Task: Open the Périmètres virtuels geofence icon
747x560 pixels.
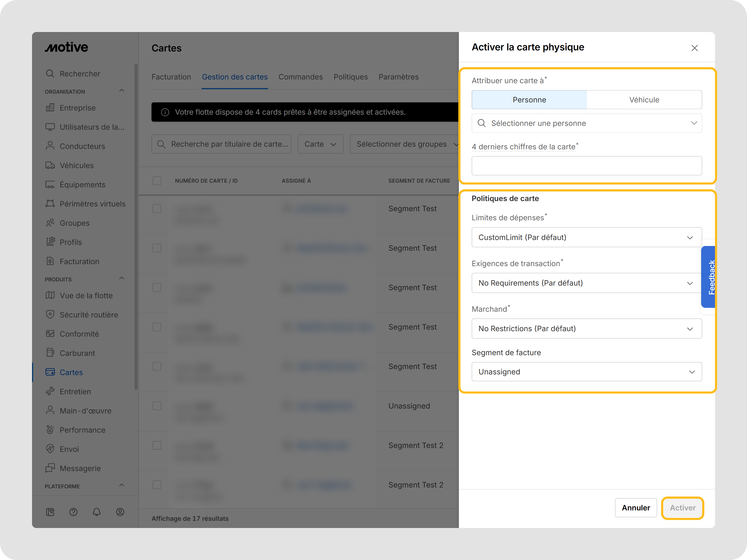Action: pos(50,203)
